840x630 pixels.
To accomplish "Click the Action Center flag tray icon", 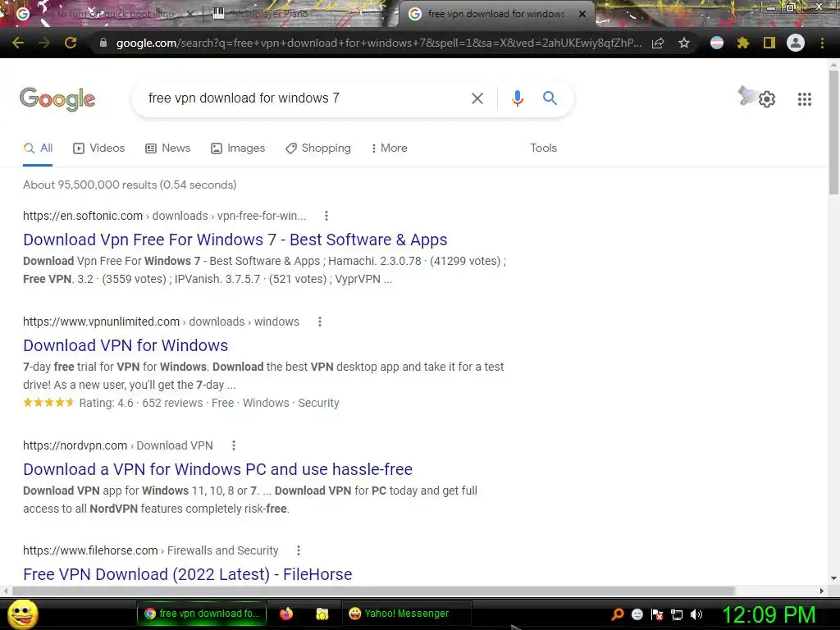I will coord(657,614).
